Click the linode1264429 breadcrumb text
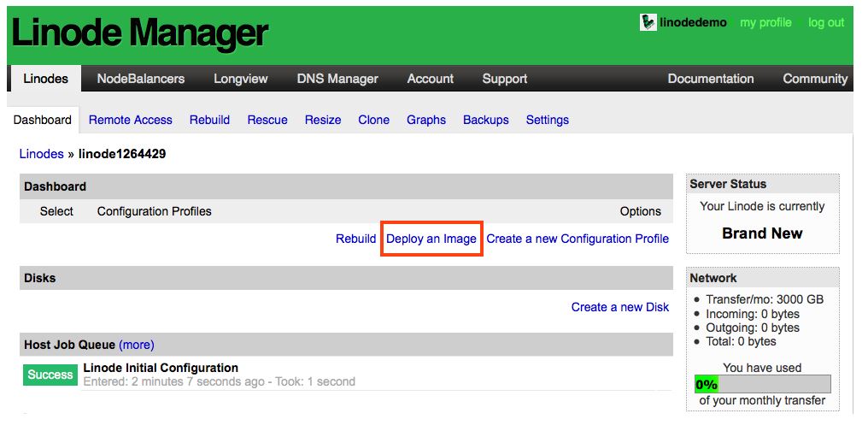This screenshot has height=431, width=868. tap(122, 154)
